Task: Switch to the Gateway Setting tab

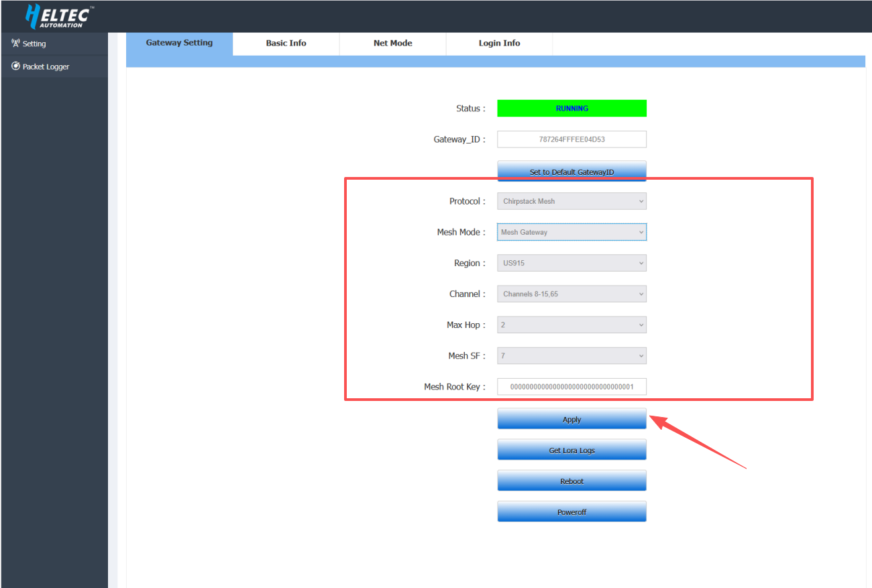Action: click(179, 43)
